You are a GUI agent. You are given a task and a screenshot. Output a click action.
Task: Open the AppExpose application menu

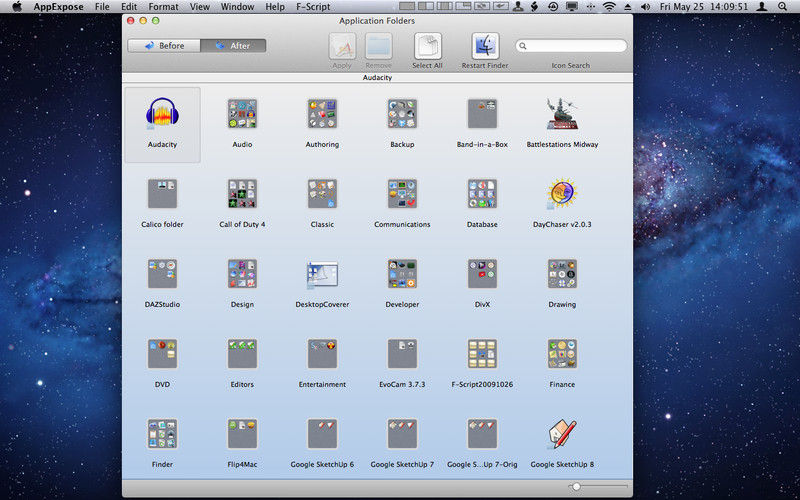tap(59, 7)
